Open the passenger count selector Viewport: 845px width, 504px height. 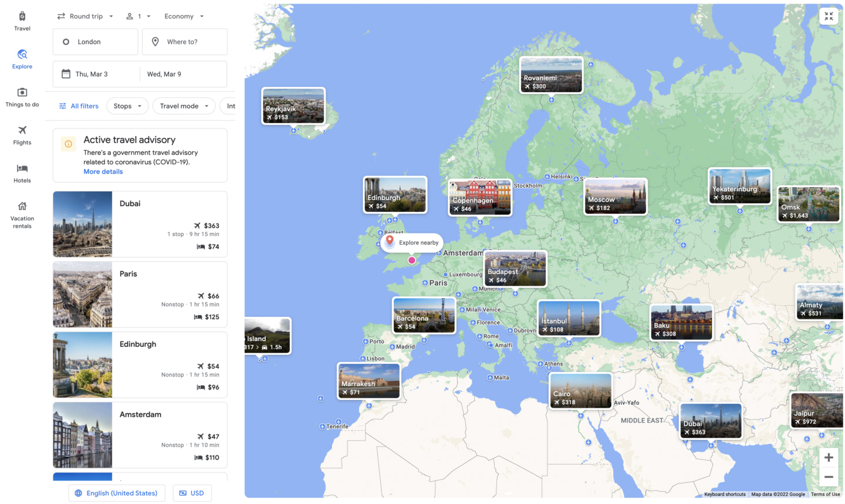(x=137, y=16)
